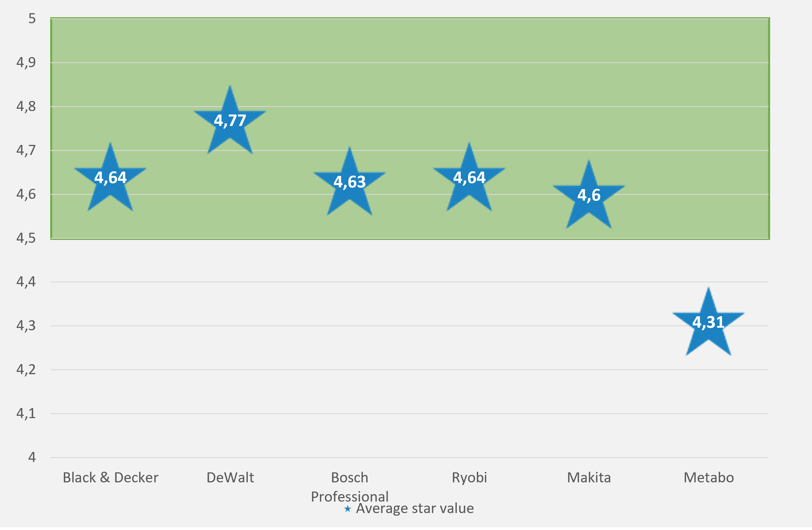Click the Makita axis label

coord(589,477)
